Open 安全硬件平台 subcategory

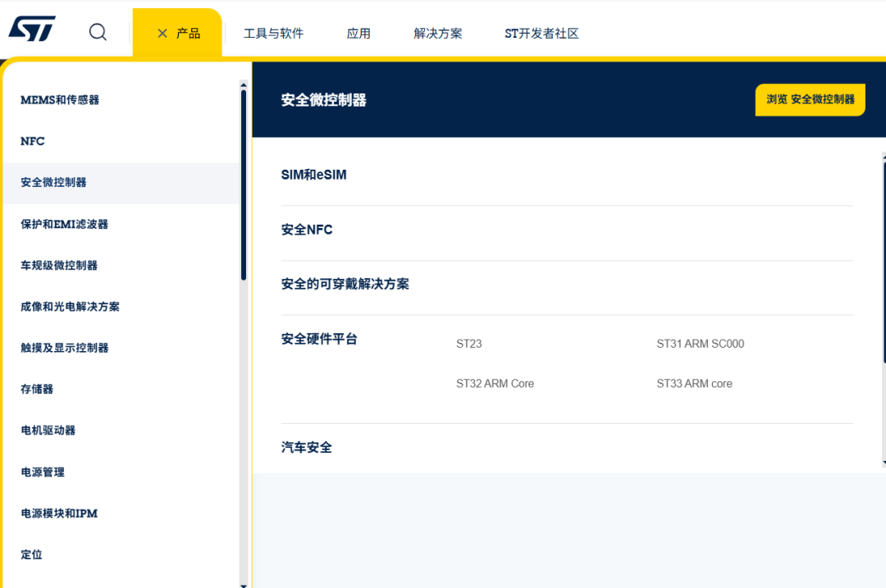point(319,339)
